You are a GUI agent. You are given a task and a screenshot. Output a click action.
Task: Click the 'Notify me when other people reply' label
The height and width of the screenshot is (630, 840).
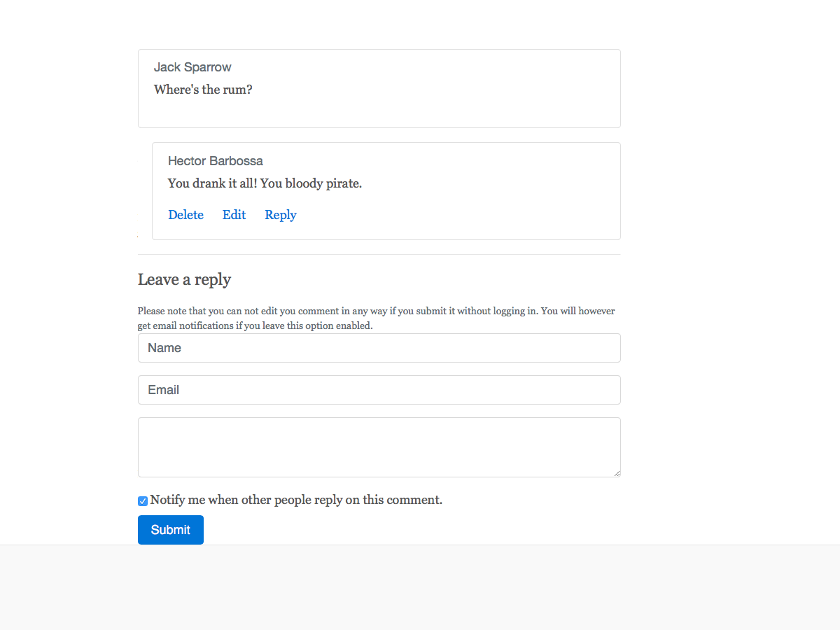pyautogui.click(x=296, y=500)
